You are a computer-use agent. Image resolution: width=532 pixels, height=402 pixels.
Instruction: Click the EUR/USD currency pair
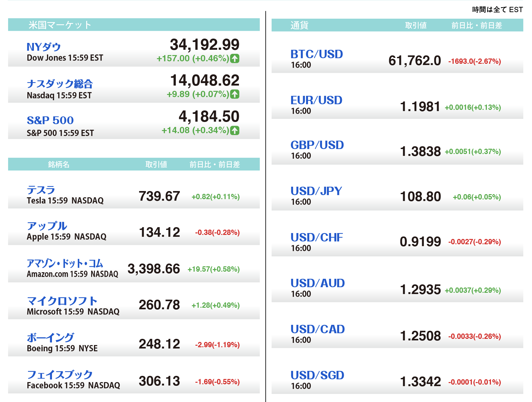[316, 100]
